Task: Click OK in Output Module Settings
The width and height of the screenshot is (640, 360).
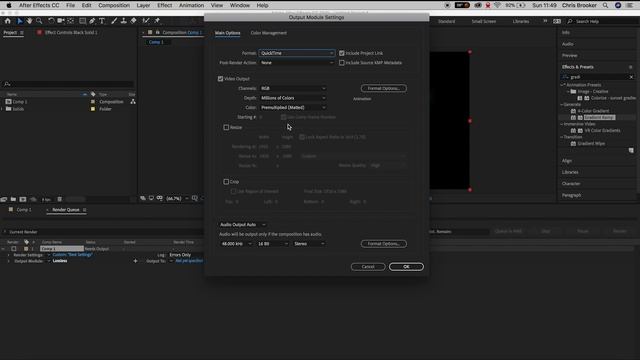Action: [x=406, y=267]
